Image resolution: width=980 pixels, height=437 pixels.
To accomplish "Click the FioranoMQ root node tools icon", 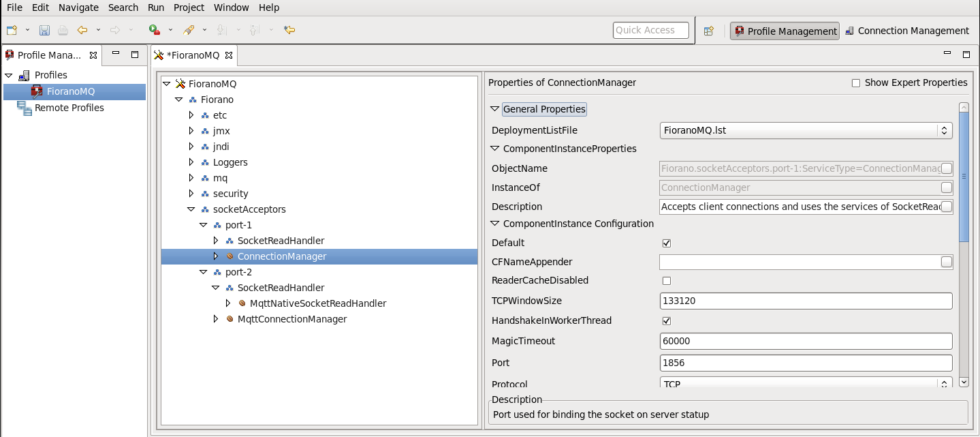I will click(x=180, y=84).
